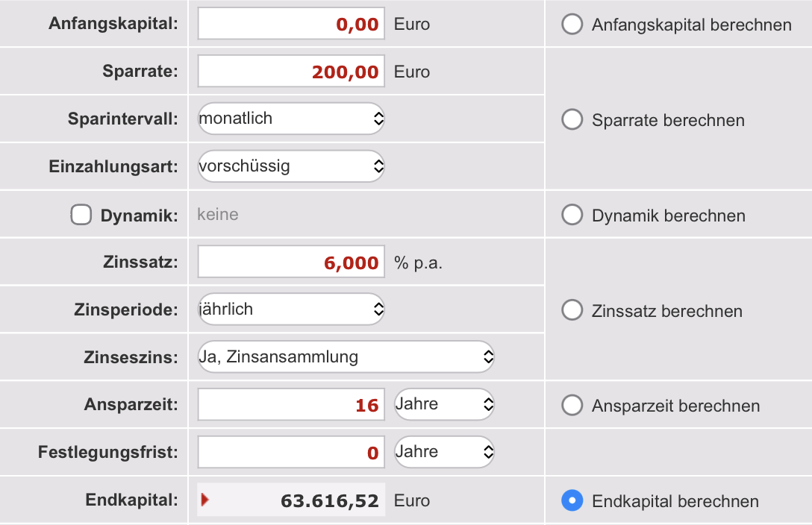Click the Ansparzeit number field
Screen dimensions: 812x525
[291, 404]
